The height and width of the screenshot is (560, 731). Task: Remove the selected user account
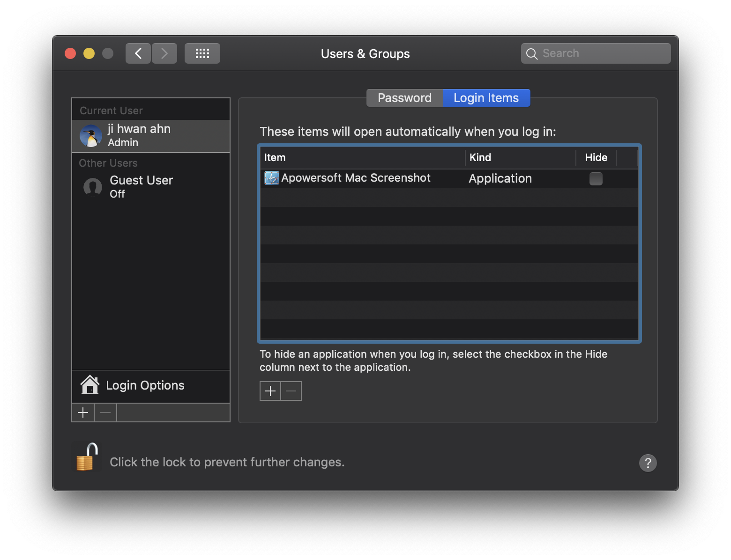[105, 413]
